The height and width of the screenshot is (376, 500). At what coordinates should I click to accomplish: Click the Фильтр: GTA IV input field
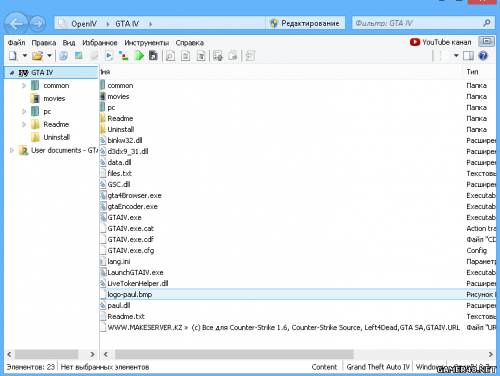[417, 23]
